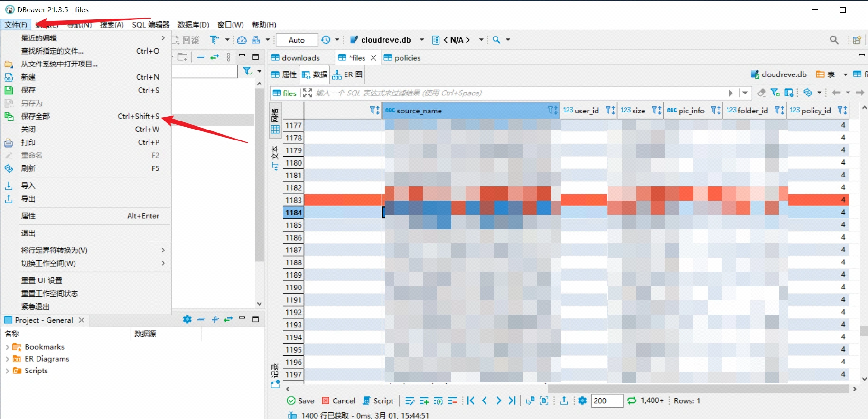
Task: Select 保存 in the File menu
Action: pos(85,90)
